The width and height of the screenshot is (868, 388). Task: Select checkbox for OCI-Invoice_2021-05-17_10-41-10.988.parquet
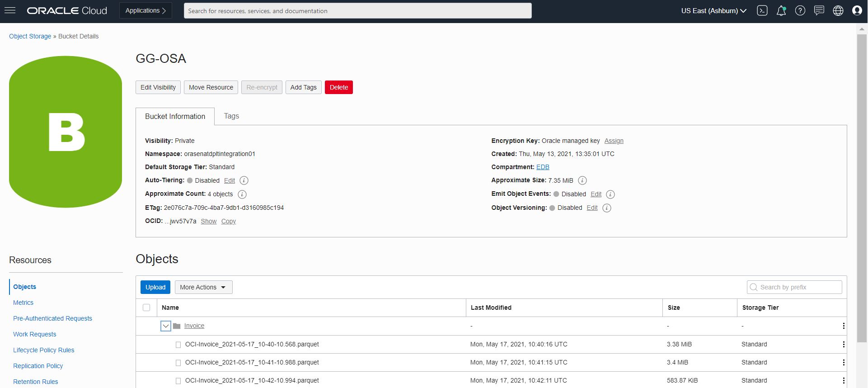point(178,363)
